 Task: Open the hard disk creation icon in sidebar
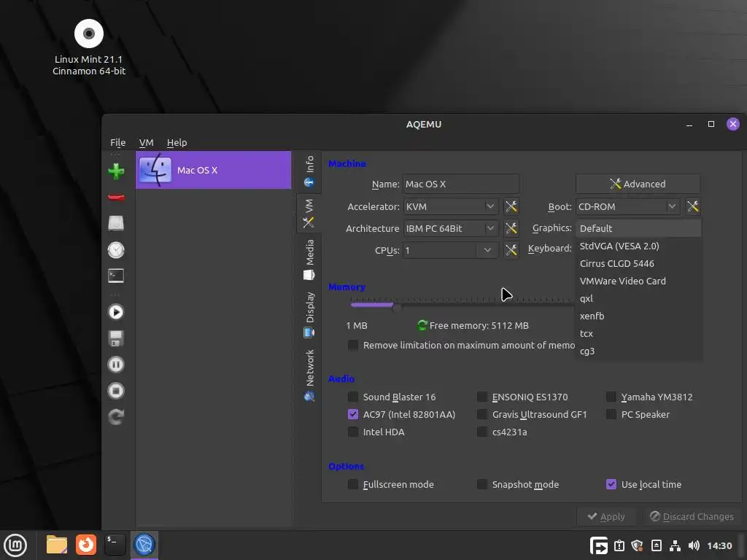(116, 223)
